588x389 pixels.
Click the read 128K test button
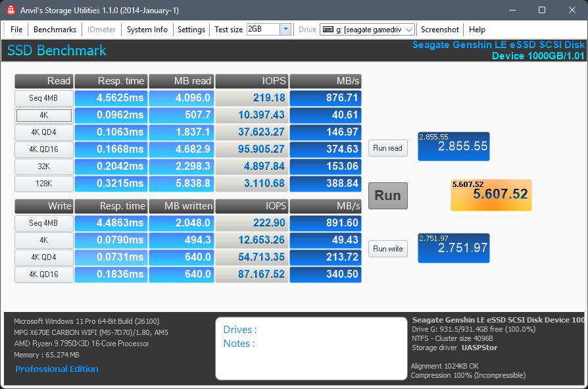click(44, 184)
